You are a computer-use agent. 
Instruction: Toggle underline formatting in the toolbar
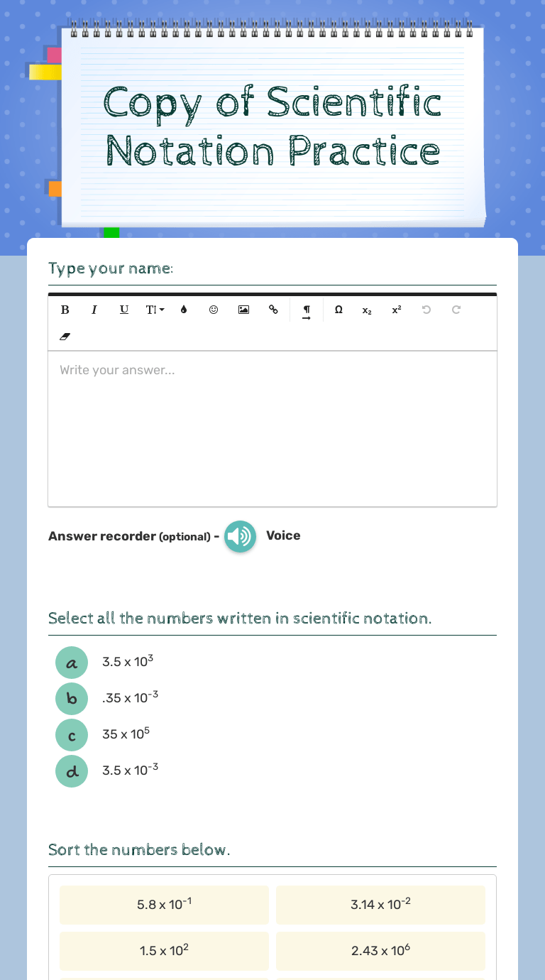(124, 310)
